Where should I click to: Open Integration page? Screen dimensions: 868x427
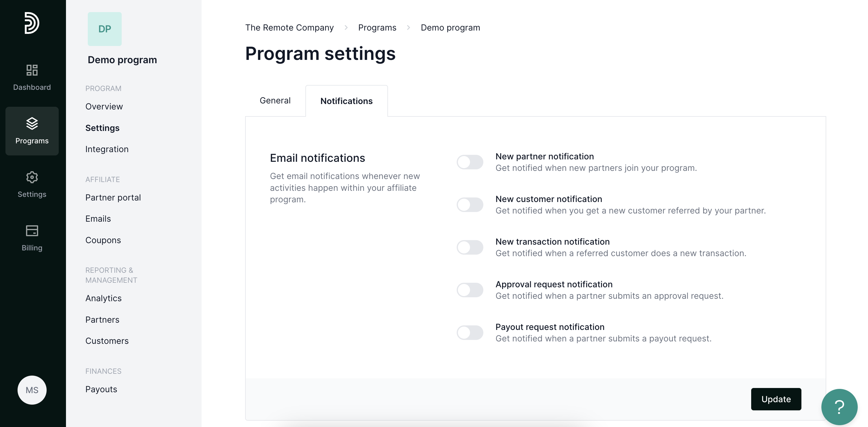tap(107, 149)
